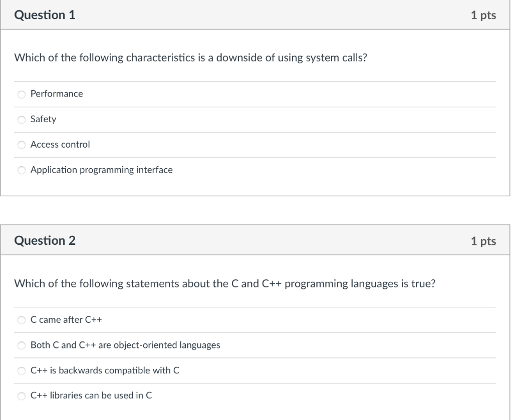The width and height of the screenshot is (513, 420).
Task: Click the Performance answer label text
Action: (x=56, y=94)
